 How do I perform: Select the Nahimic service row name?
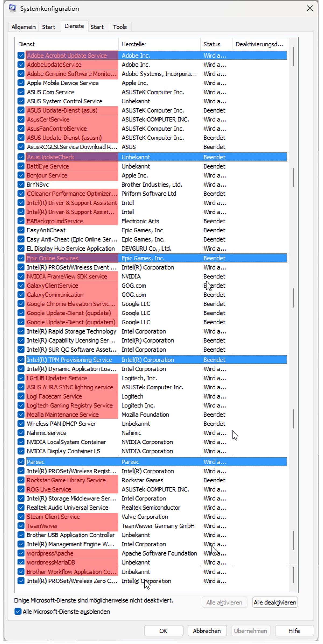(x=47, y=433)
